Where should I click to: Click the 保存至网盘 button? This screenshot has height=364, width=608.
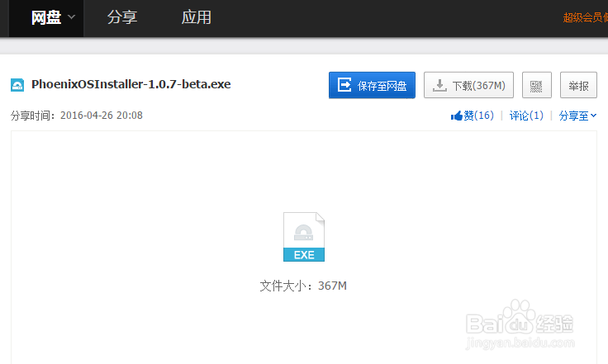[x=372, y=85]
